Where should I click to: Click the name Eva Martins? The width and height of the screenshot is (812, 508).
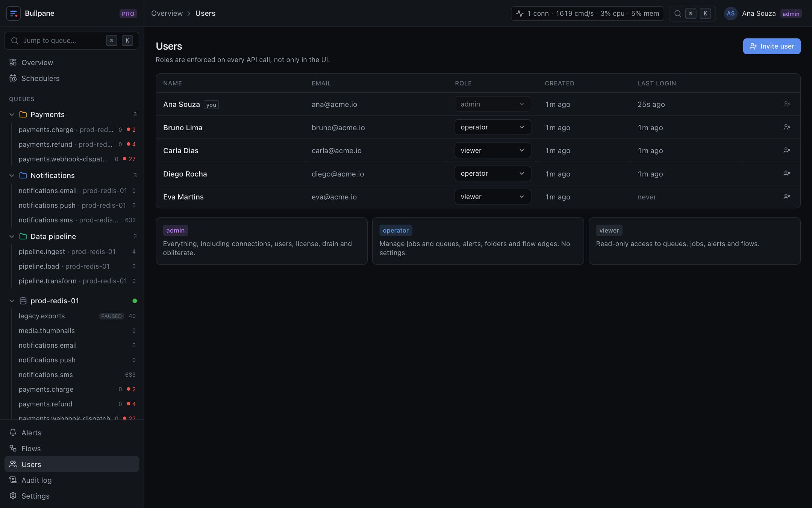[183, 197]
